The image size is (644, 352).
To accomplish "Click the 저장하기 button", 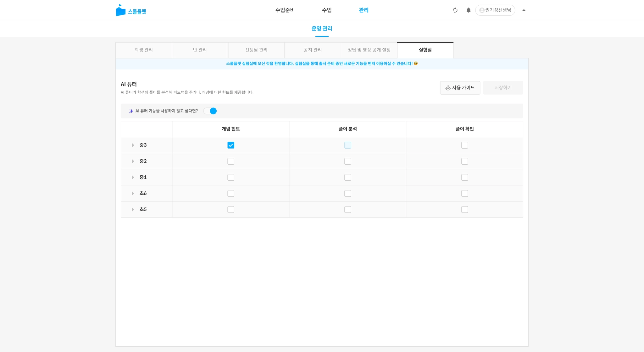I will click(x=503, y=88).
